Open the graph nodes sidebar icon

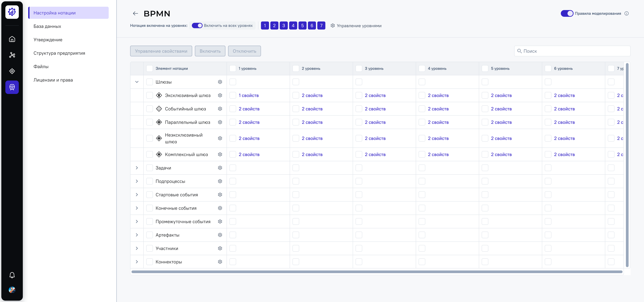click(x=12, y=55)
